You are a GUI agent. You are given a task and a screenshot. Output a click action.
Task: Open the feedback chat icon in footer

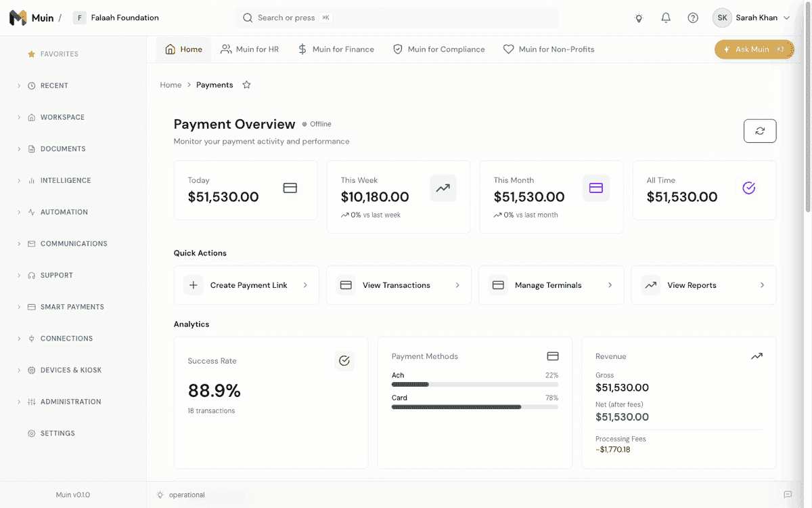pos(788,495)
